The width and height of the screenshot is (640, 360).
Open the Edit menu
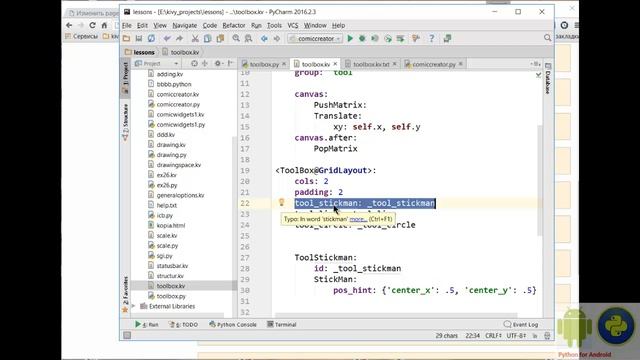click(142, 25)
